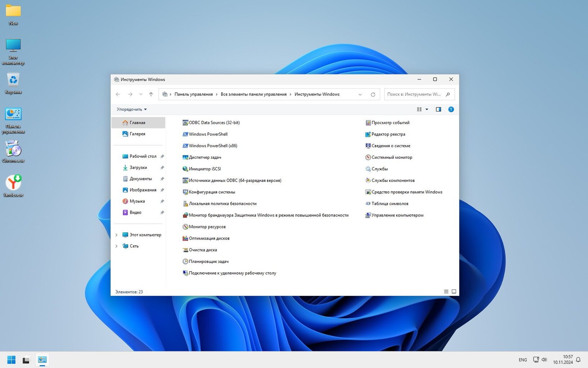Click the Диспетчер задач icon
This screenshot has height=368, width=588.
pos(185,157)
